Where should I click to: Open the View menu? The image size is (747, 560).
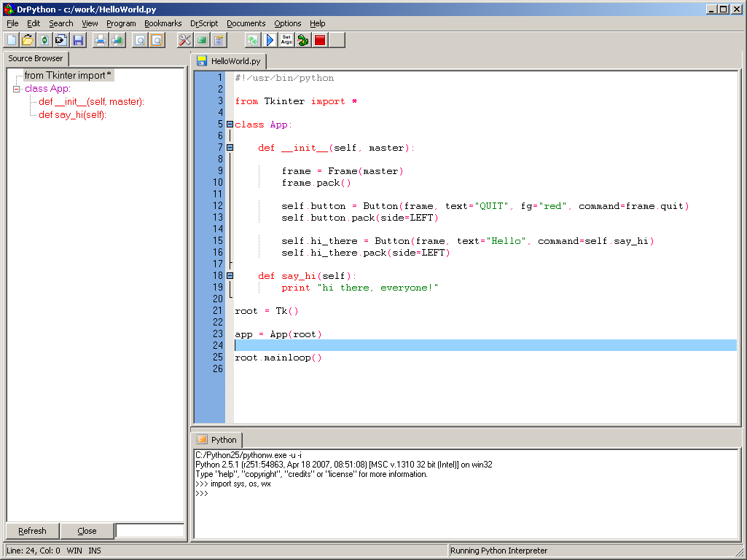click(x=90, y=23)
